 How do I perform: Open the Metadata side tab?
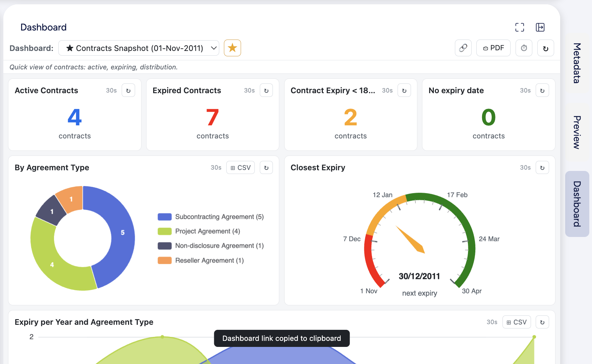(x=577, y=63)
